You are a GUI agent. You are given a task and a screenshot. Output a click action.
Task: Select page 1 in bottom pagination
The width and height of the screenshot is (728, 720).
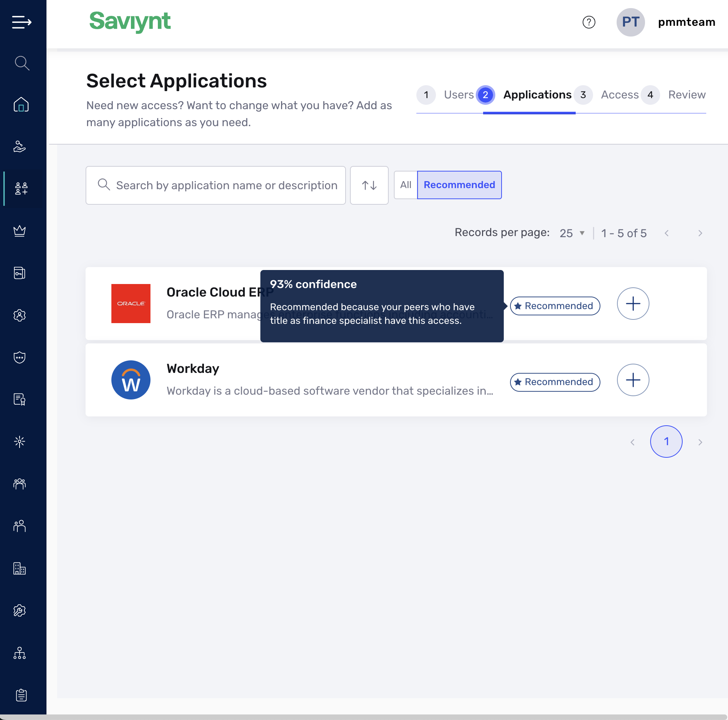pos(666,442)
